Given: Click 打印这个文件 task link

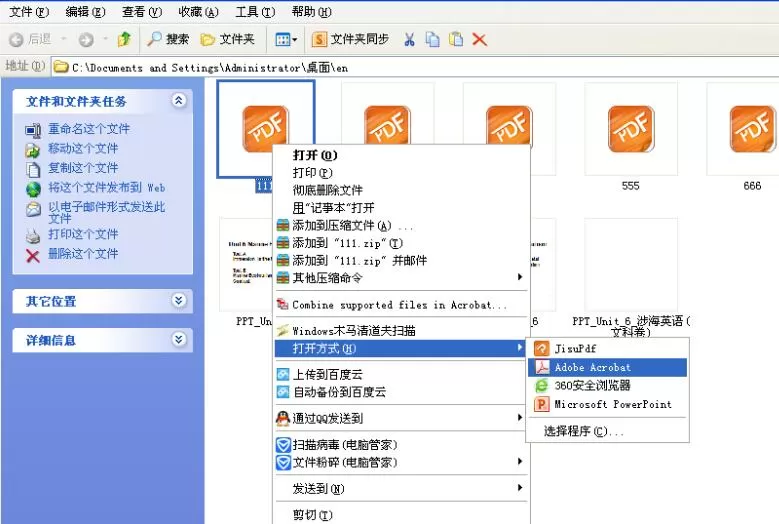Looking at the screenshot, I should coord(83,234).
